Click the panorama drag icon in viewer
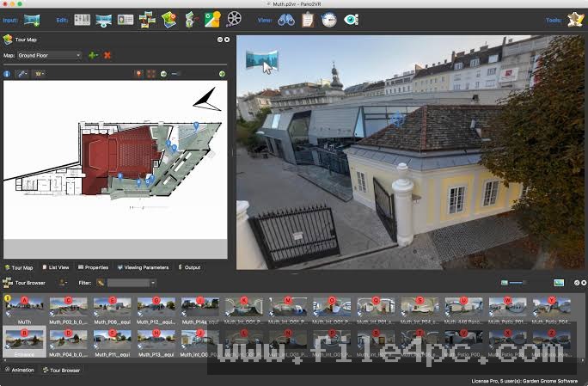Screen dimensions: 588x386 (262, 60)
